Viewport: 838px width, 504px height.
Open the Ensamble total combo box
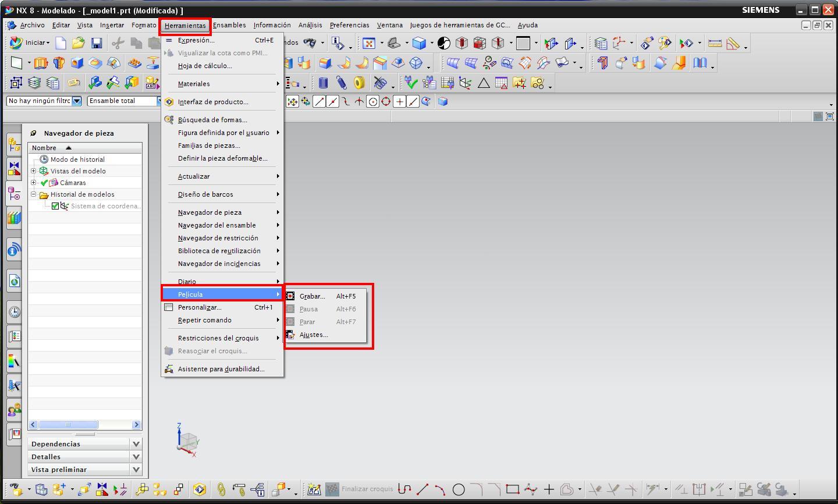point(124,101)
